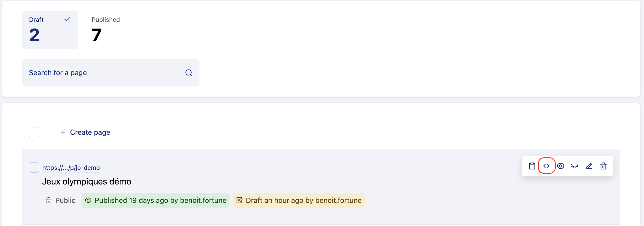The image size is (644, 226).
Task: Click the draft note icon in the Draft badge
Action: tap(239, 200)
